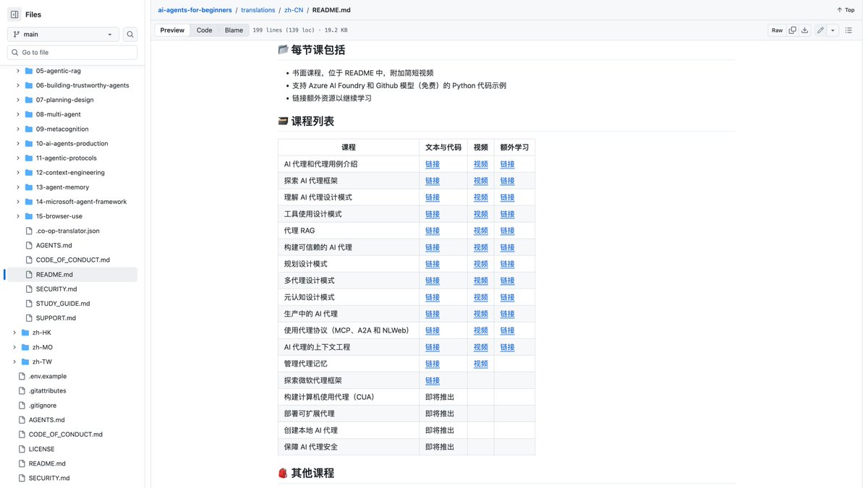
Task: Open 视频 link for 探索 AI 代理框架 row
Action: coord(481,181)
